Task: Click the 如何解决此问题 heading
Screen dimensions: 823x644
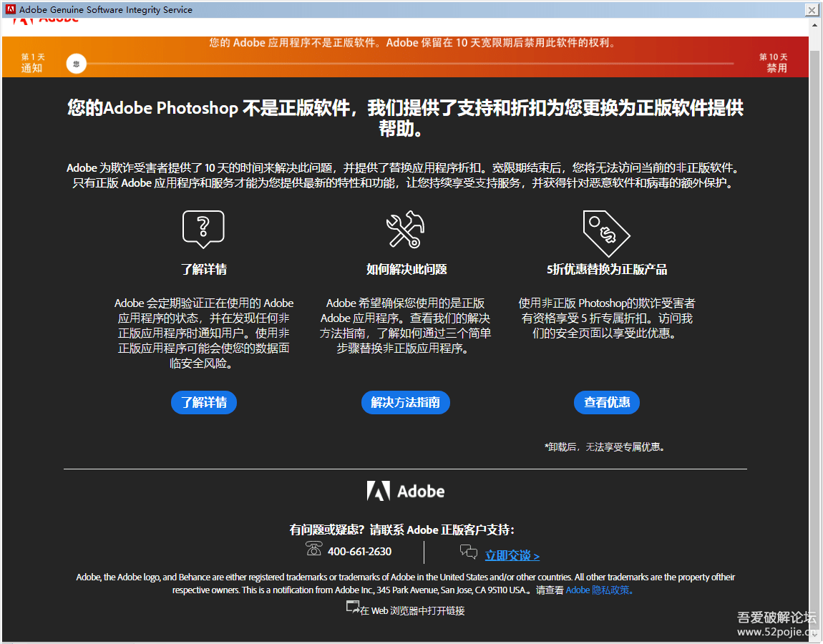Action: click(406, 269)
